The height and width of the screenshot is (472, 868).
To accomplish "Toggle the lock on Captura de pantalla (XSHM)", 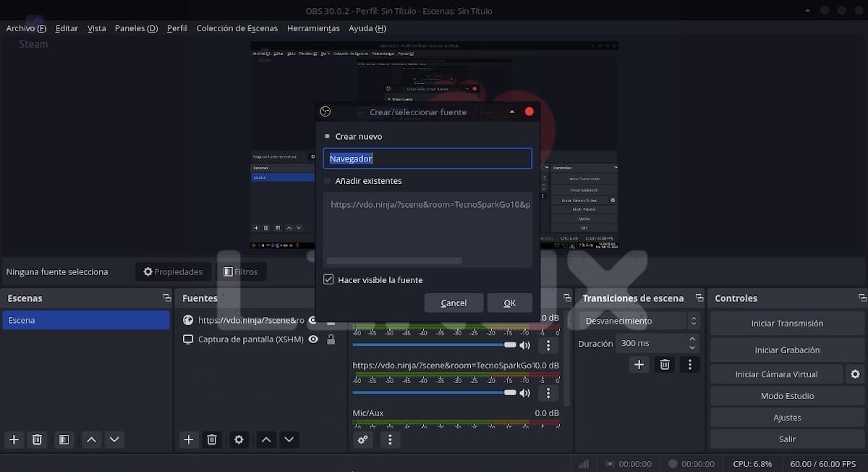I will (331, 339).
